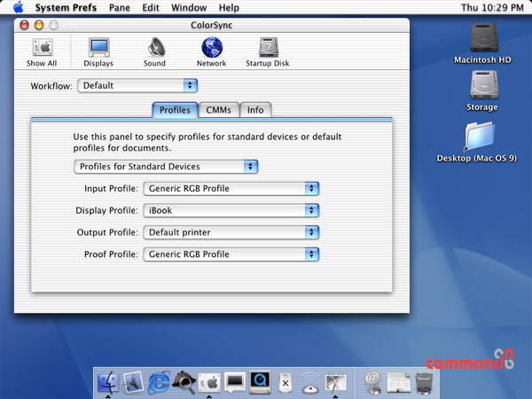Select the Storage drive icon on desktop

tap(482, 91)
